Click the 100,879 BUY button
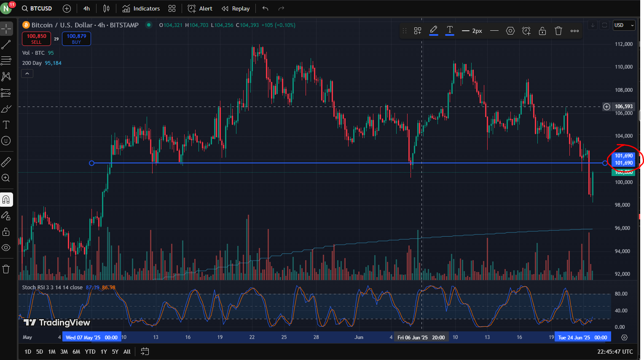644x360 pixels. pyautogui.click(x=76, y=39)
